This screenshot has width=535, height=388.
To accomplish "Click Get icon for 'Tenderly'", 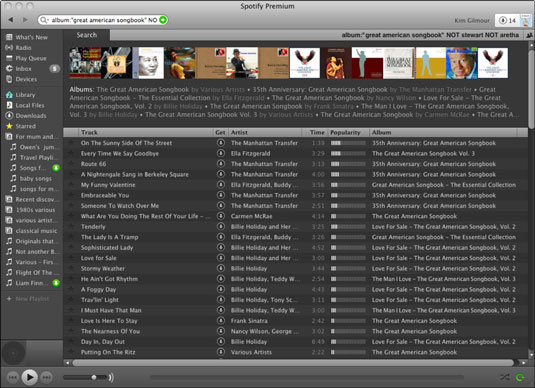I will tap(221, 227).
